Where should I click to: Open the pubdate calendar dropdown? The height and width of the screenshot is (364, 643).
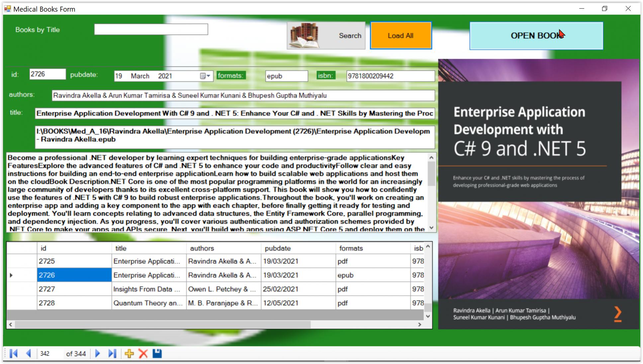pos(205,76)
